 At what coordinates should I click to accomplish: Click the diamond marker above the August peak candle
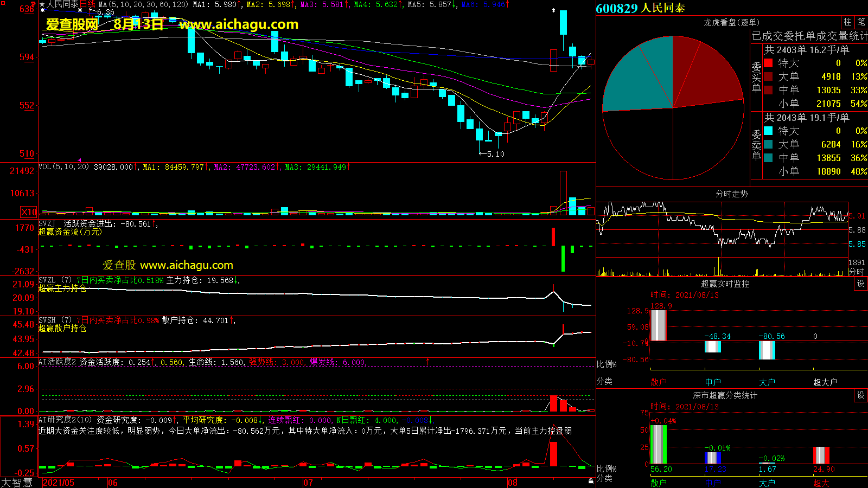tap(553, 10)
